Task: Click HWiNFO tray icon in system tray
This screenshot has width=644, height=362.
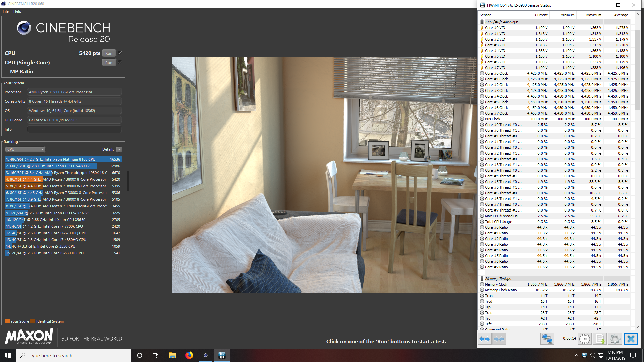Action: (585, 355)
